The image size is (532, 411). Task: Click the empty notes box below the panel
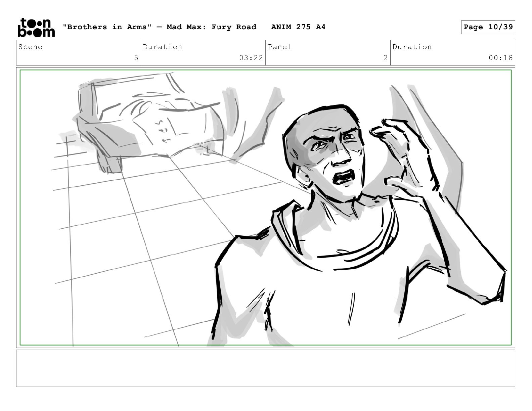point(265,368)
